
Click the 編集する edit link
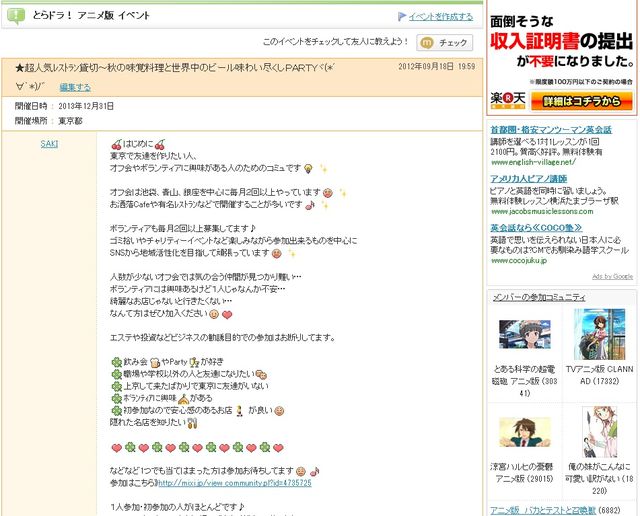pyautogui.click(x=74, y=88)
